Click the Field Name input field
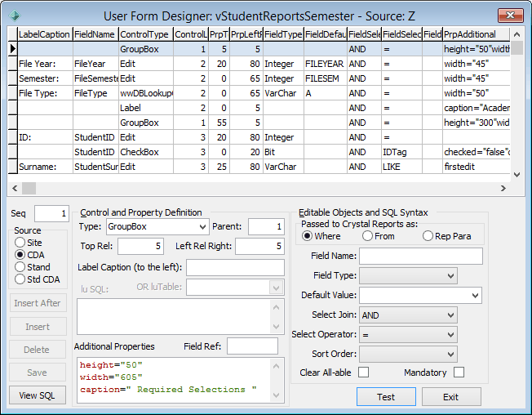532x415 pixels. pyautogui.click(x=421, y=256)
